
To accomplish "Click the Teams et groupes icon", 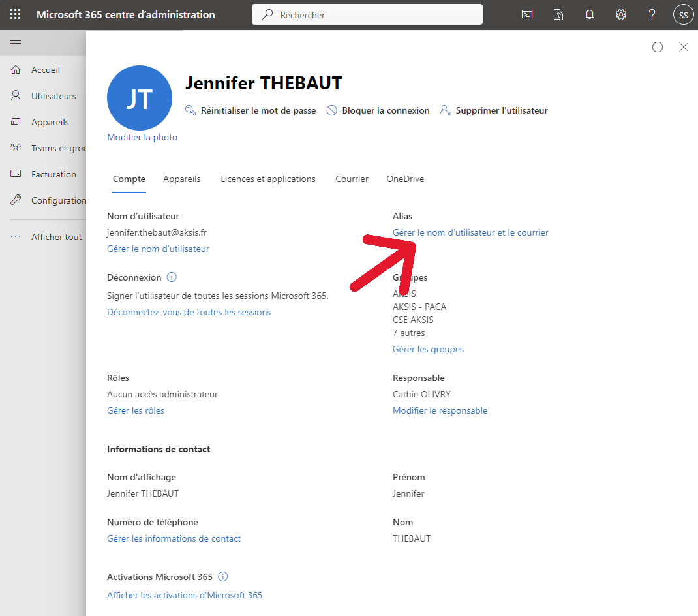I will (16, 147).
